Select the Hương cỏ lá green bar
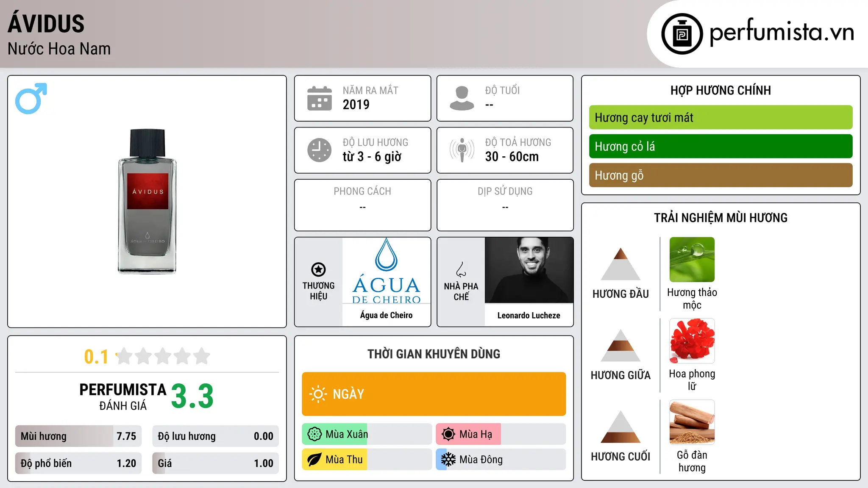The image size is (868, 488). tap(721, 146)
